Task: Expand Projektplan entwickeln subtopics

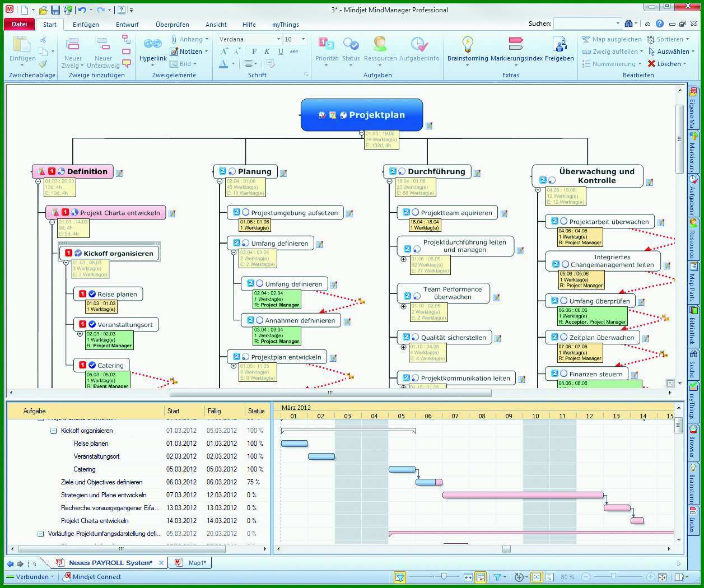Action: [x=234, y=366]
